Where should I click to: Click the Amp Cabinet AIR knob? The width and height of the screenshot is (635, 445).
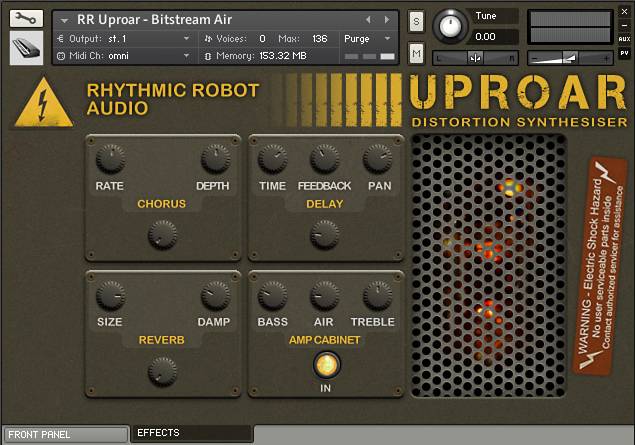324,296
